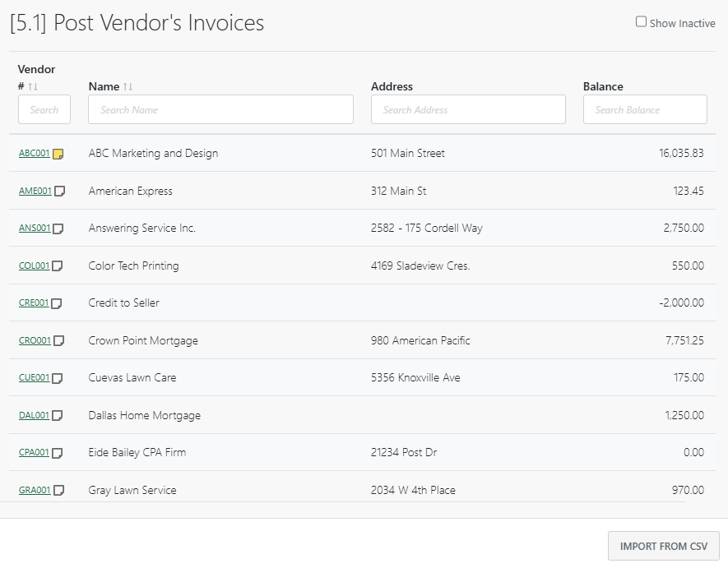Enable the Show Inactive checkbox
This screenshot has height=568, width=728.
pyautogui.click(x=641, y=20)
